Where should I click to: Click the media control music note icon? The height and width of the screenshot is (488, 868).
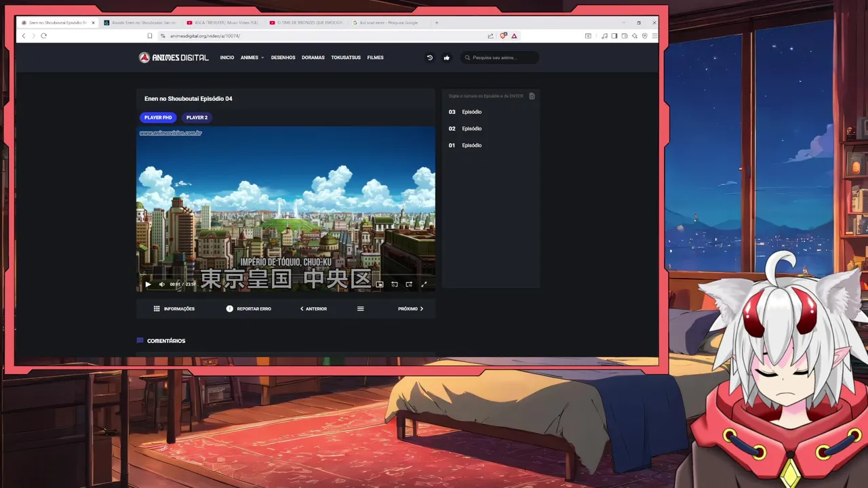[x=604, y=36]
